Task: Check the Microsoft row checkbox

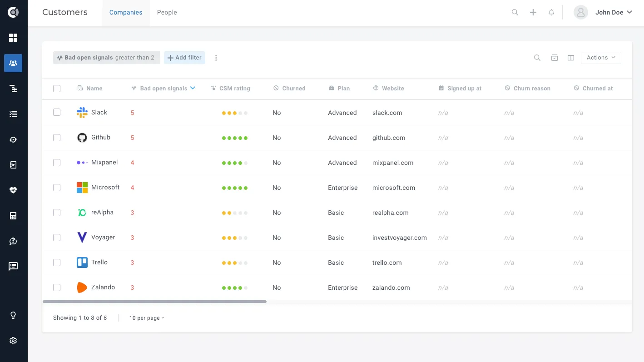Action: click(57, 187)
